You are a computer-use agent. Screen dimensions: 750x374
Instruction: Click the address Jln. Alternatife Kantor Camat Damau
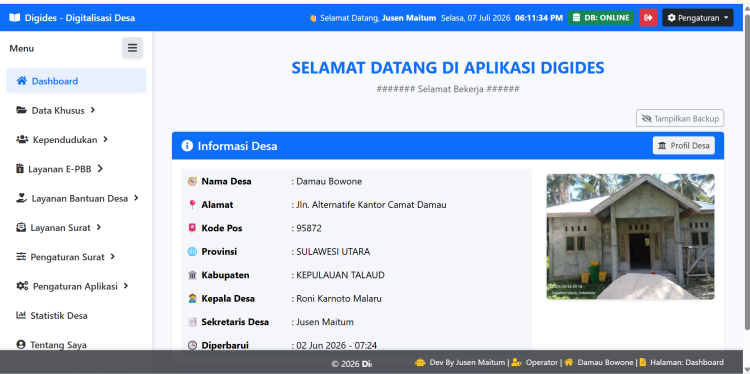coord(371,205)
